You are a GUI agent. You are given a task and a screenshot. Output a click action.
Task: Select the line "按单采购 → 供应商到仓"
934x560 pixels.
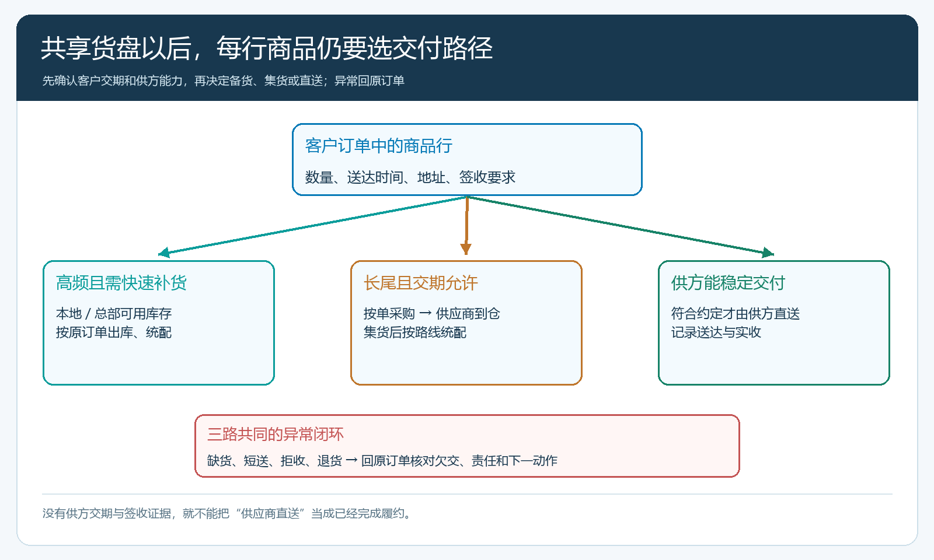click(x=432, y=314)
